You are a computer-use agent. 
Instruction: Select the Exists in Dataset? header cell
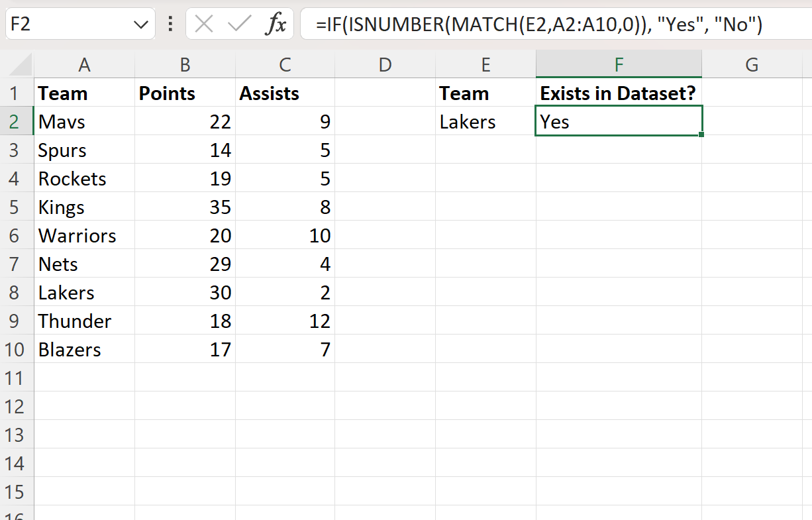(x=618, y=93)
